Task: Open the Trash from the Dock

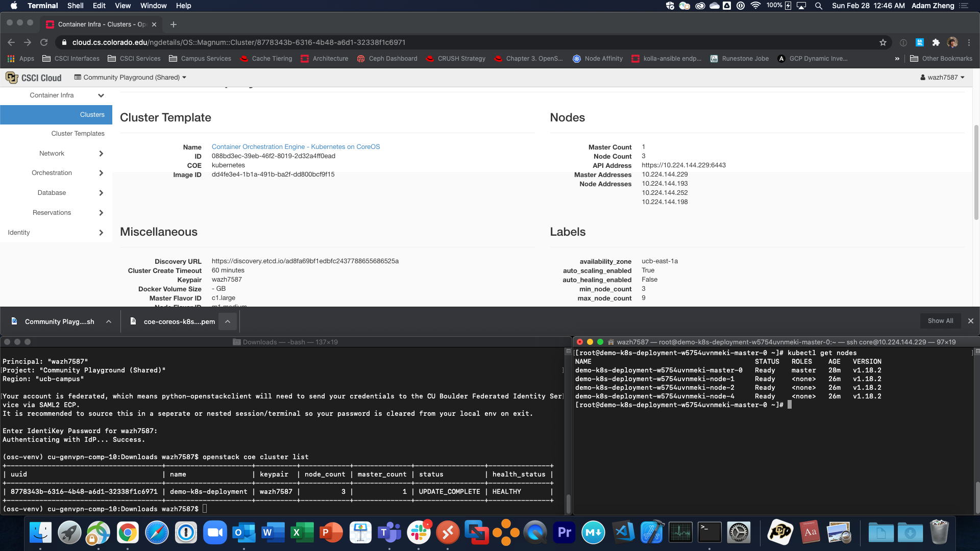Action: tap(939, 533)
